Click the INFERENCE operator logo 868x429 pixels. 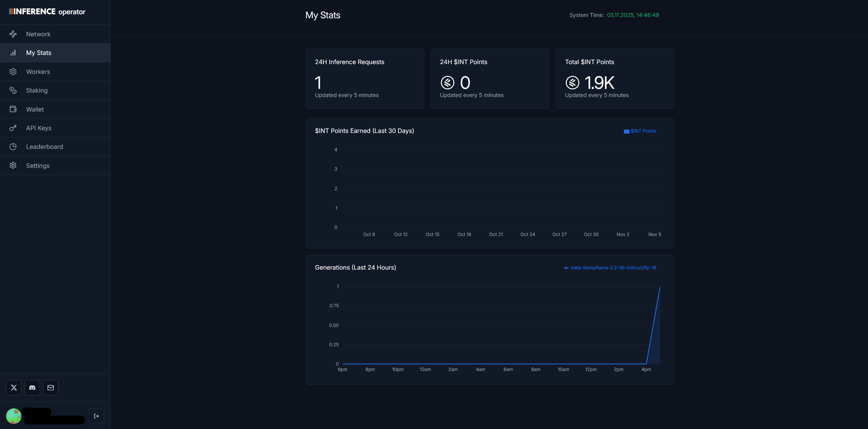[47, 12]
